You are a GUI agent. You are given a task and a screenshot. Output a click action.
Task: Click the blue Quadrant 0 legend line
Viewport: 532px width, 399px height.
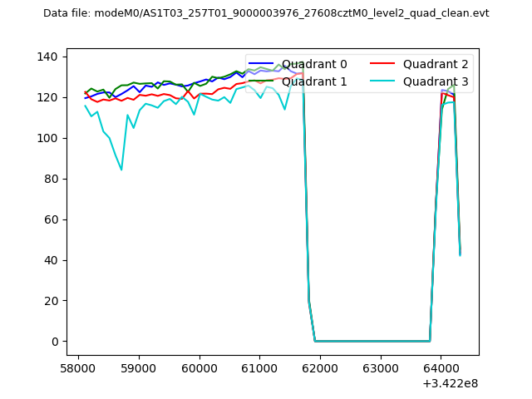point(262,64)
